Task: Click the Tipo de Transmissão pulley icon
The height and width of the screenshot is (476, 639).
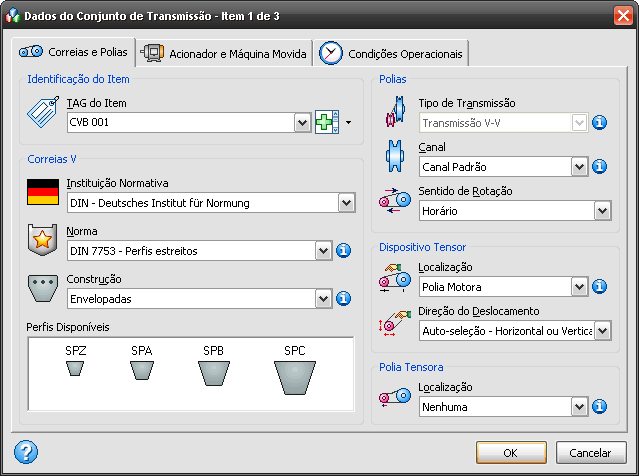Action: (395, 111)
